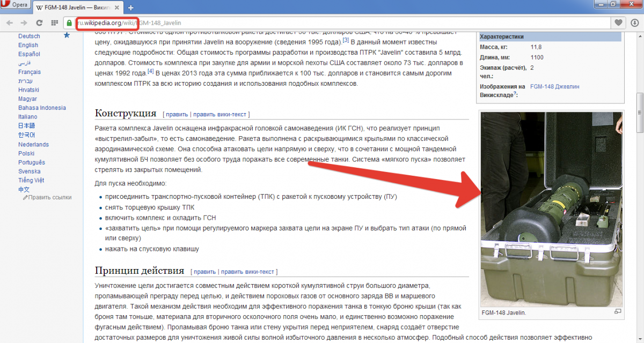The height and width of the screenshot is (343, 644).
Task: Click править next to Конструкция heading
Action: click(177, 114)
